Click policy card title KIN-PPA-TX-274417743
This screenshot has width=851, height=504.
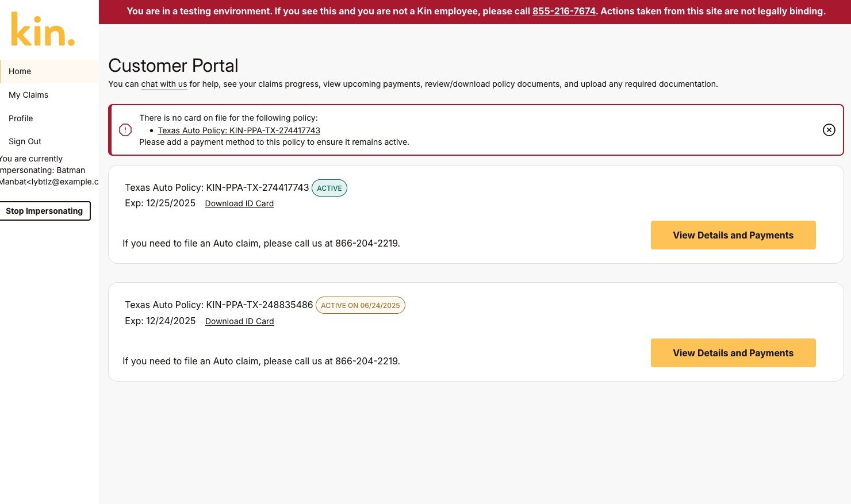coord(217,187)
